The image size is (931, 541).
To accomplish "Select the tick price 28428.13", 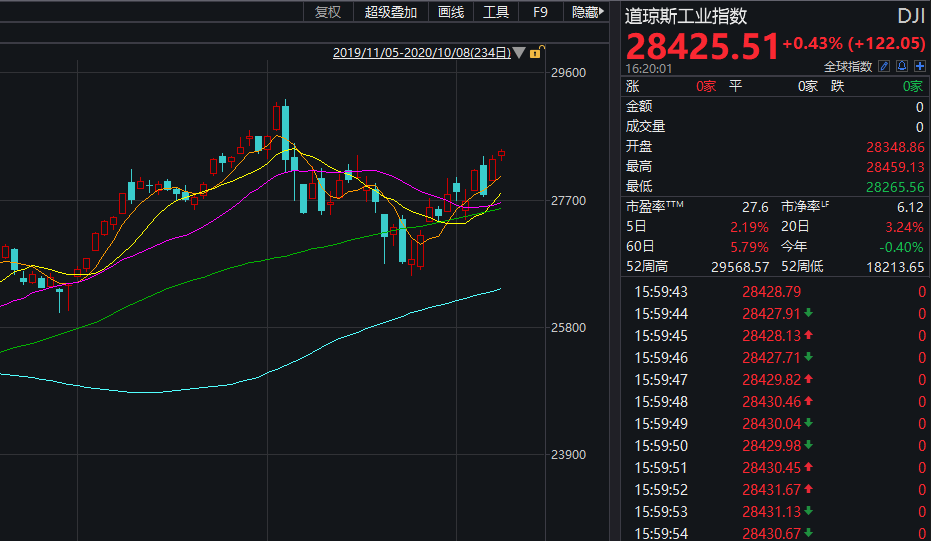I will click(x=771, y=336).
